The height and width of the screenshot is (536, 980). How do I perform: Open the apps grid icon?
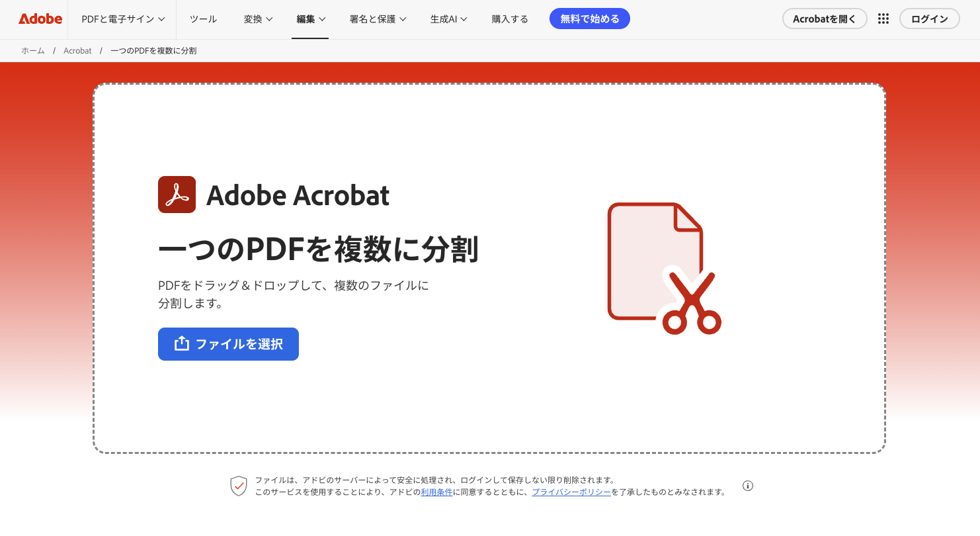click(883, 19)
